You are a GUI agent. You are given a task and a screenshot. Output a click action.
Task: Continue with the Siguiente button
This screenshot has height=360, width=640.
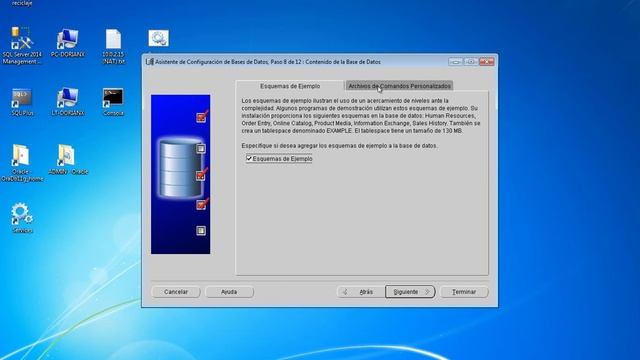pos(410,292)
